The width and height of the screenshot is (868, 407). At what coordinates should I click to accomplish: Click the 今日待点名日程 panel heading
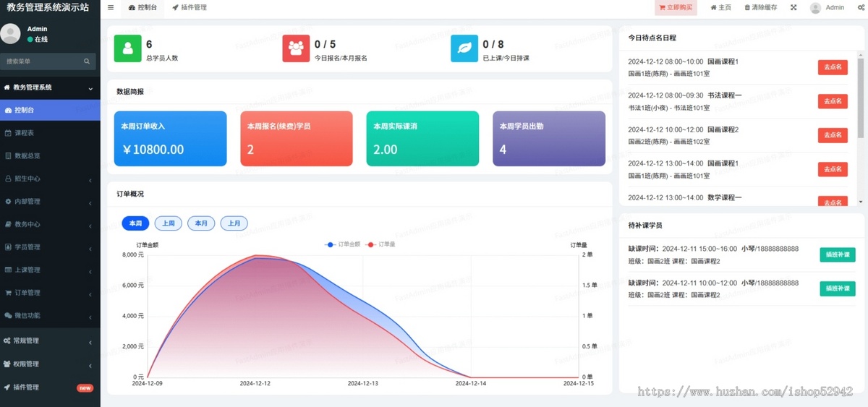pos(652,38)
